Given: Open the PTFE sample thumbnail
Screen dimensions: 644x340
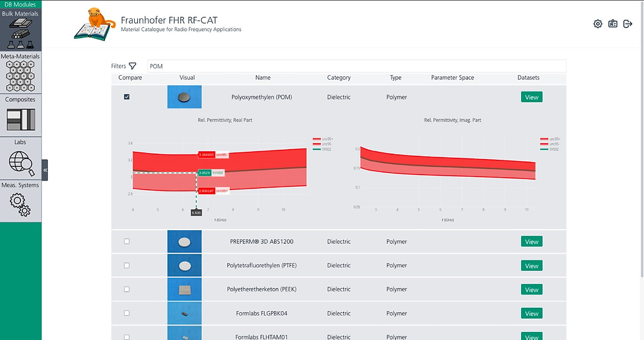Looking at the screenshot, I should pyautogui.click(x=185, y=266).
